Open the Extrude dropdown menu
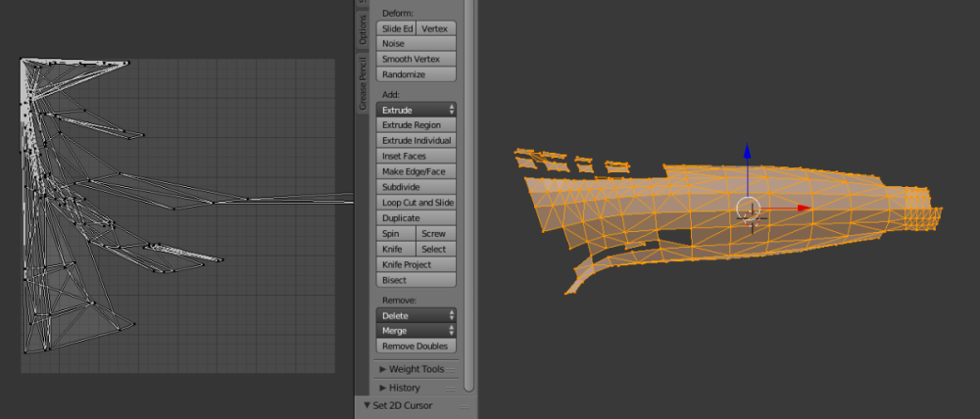Image resolution: width=980 pixels, height=419 pixels. pyautogui.click(x=416, y=110)
